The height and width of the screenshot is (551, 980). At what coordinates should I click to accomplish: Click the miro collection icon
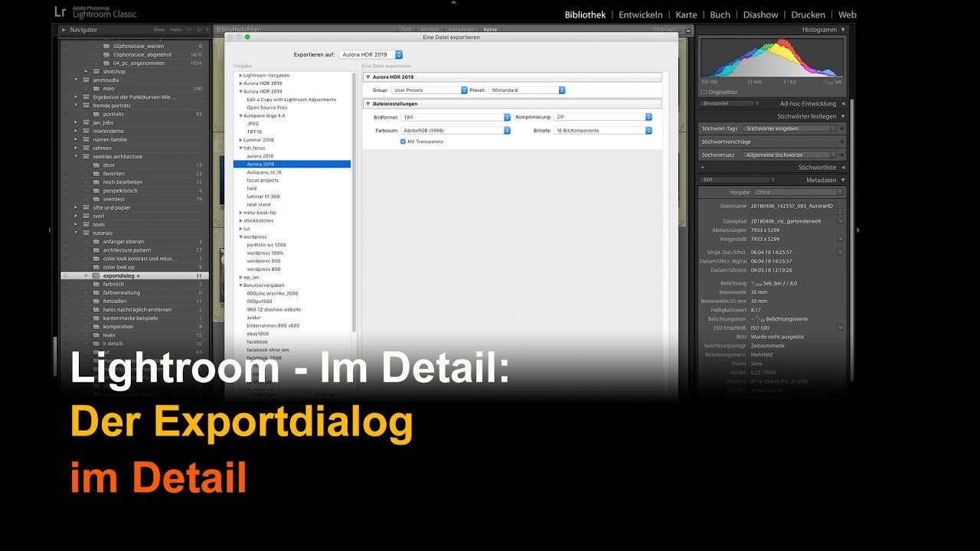96,88
